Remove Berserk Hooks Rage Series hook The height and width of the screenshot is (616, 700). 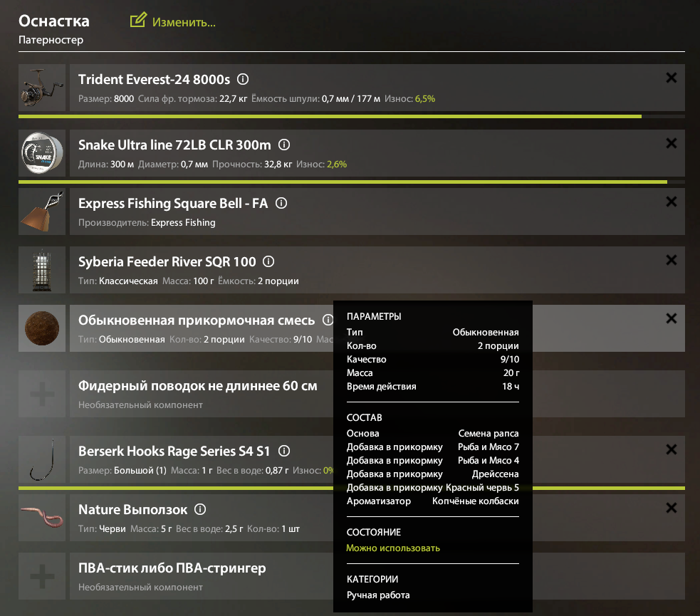tap(671, 449)
